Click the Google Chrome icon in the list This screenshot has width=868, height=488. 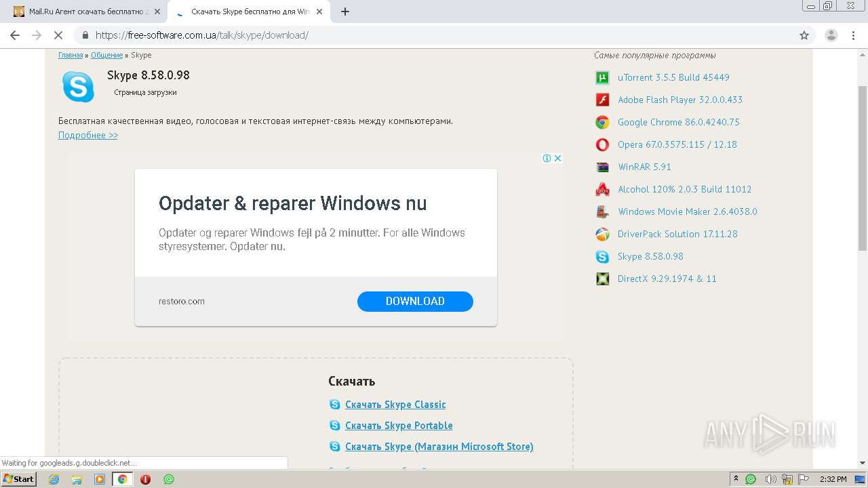[x=602, y=122]
